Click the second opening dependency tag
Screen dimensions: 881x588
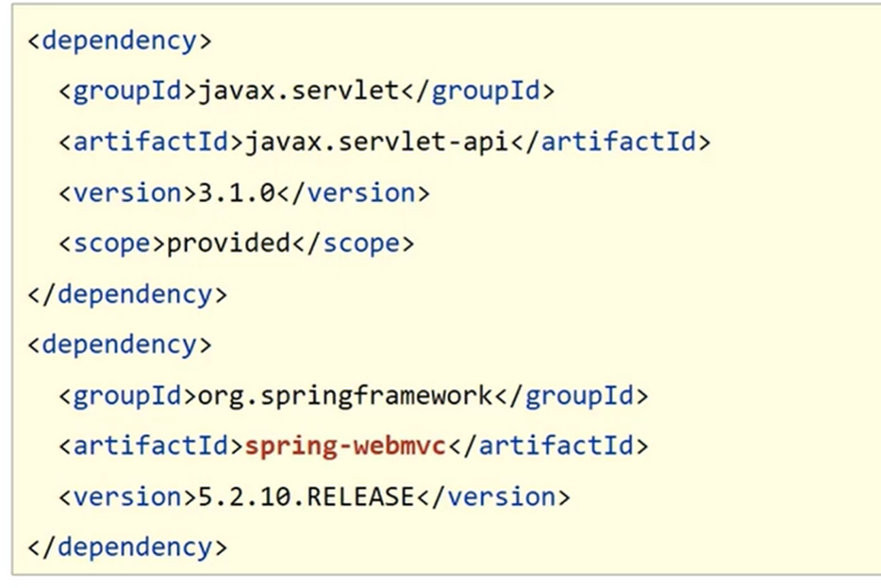pos(120,345)
